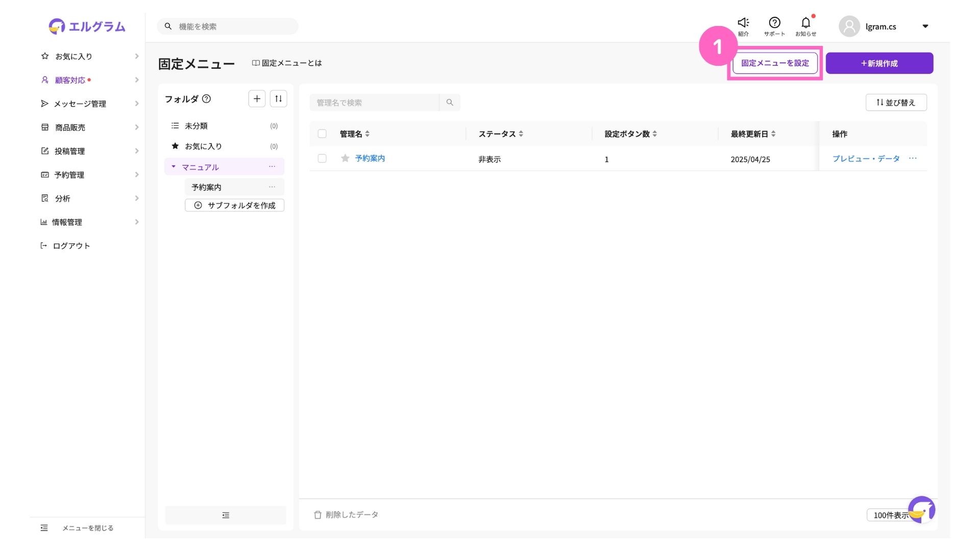
Task: Expand メッセージ管理 sidebar menu
Action: (x=80, y=104)
